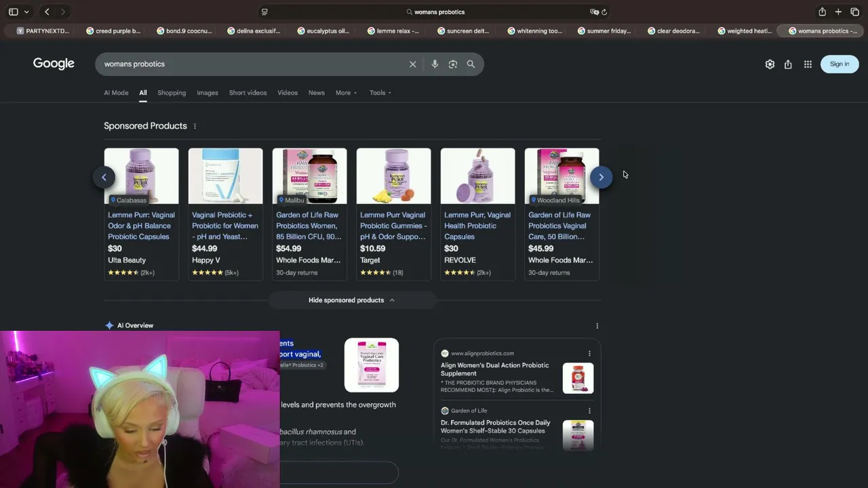The width and height of the screenshot is (868, 488).
Task: Open the sidebar options dropdown arrow
Action: click(26, 12)
